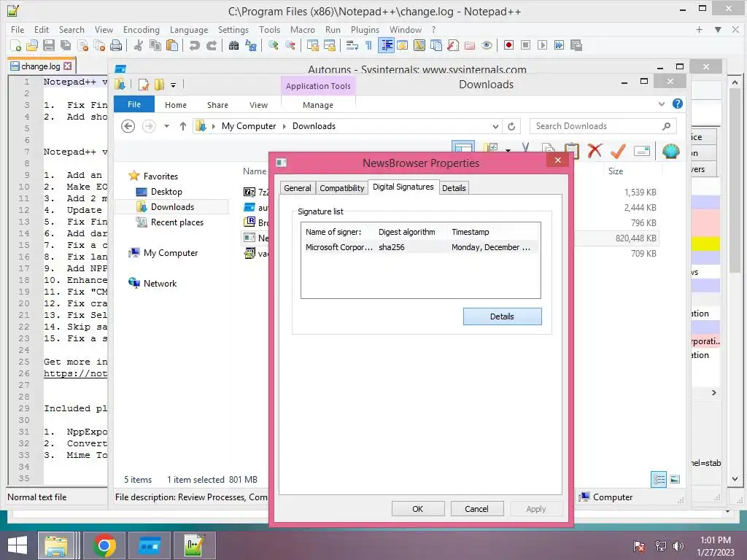Open Macro menu in Notepad++
The height and width of the screenshot is (560, 747).
pyautogui.click(x=303, y=29)
